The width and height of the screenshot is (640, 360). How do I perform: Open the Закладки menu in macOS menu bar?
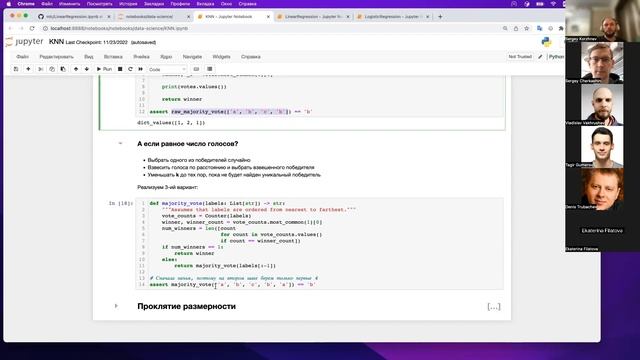pyautogui.click(x=154, y=4)
